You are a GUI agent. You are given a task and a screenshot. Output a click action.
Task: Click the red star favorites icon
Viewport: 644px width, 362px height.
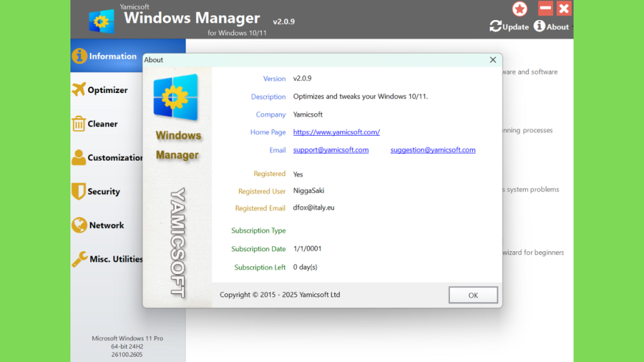[519, 9]
